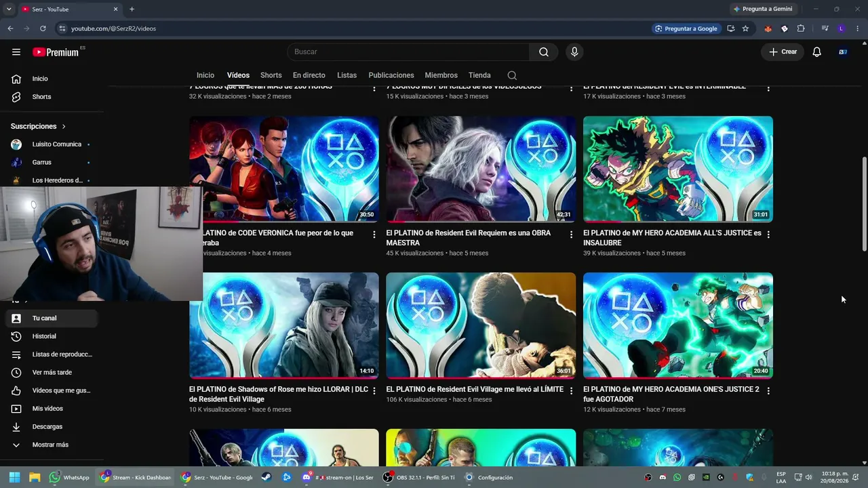Viewport: 868px width, 488px height.
Task: Open the YouTube hamburger guide menu
Action: 16,52
